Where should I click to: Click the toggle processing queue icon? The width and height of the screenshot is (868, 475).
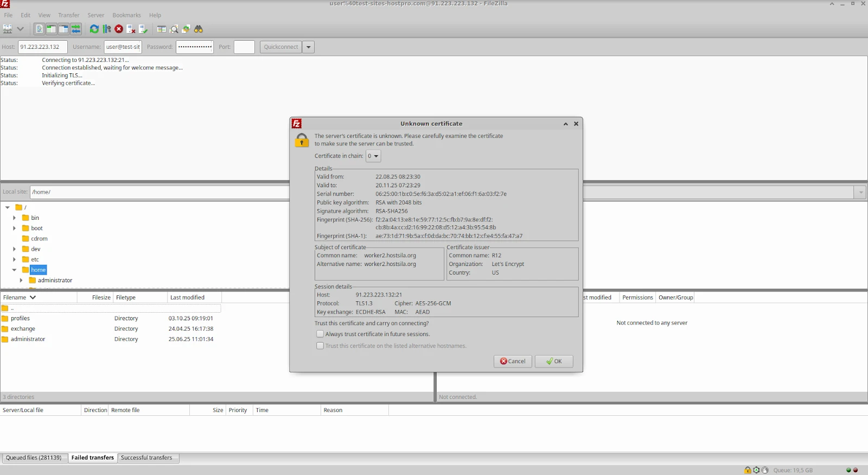point(106,29)
